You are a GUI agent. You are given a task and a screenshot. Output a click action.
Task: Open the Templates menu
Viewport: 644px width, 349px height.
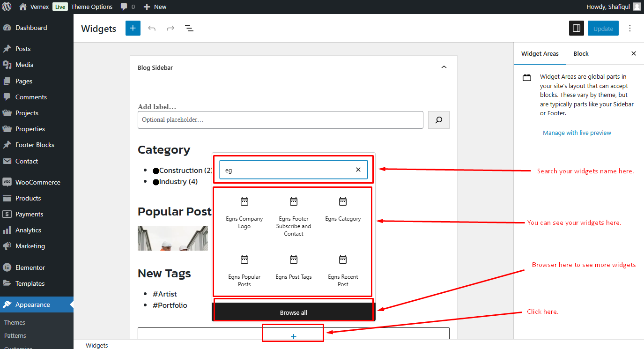click(x=30, y=283)
